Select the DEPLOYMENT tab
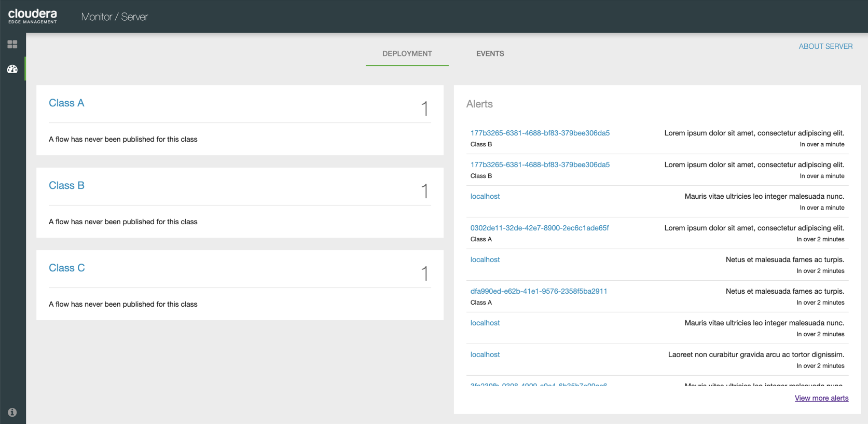The image size is (868, 424). 407,53
